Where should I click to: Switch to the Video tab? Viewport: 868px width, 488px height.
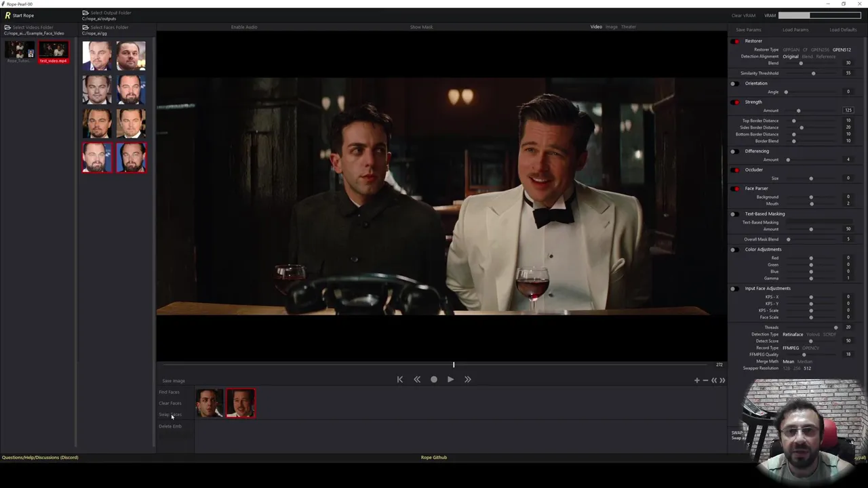coord(596,27)
